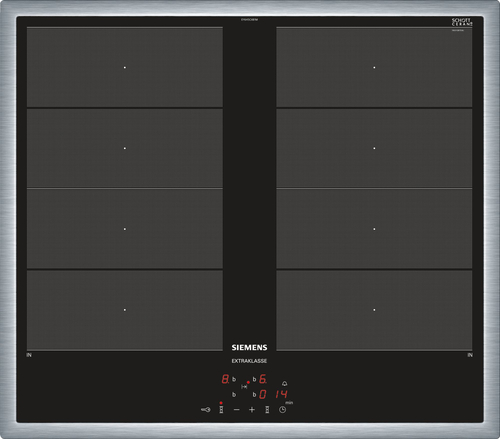Tap the top-left powerBoost 'b' symbol

(234, 379)
